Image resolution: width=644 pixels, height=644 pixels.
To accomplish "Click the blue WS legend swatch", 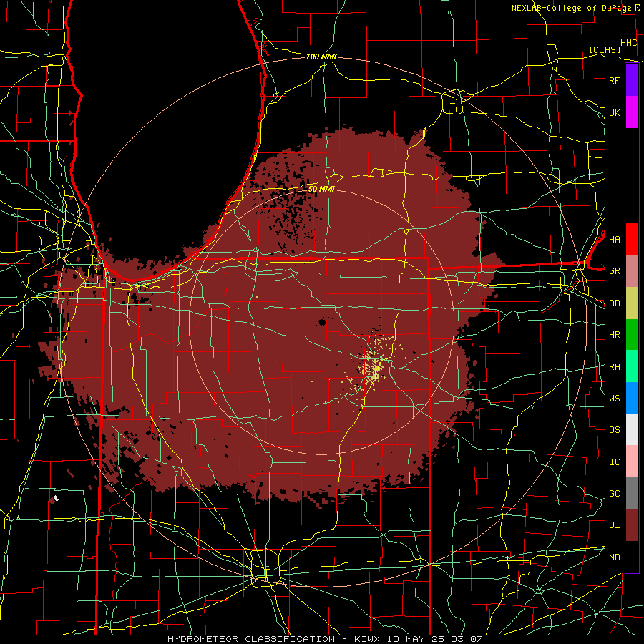I will pos(632,398).
